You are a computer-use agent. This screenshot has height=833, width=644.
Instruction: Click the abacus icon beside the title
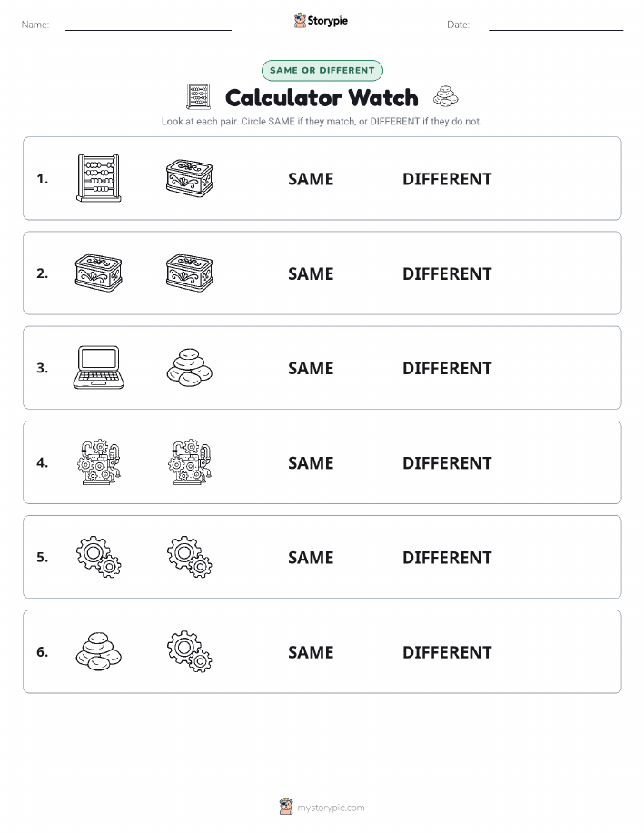[199, 96]
